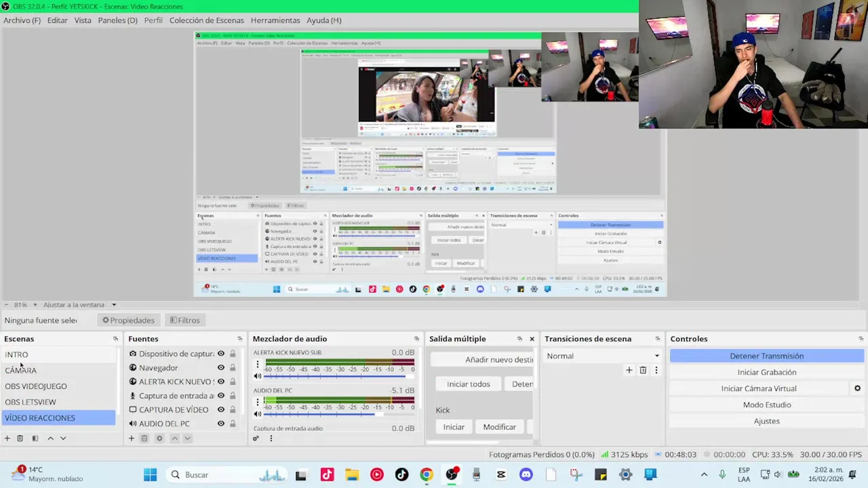Viewport: 868px width, 488px height.
Task: Move scene down with arrow icon
Action: [63, 439]
